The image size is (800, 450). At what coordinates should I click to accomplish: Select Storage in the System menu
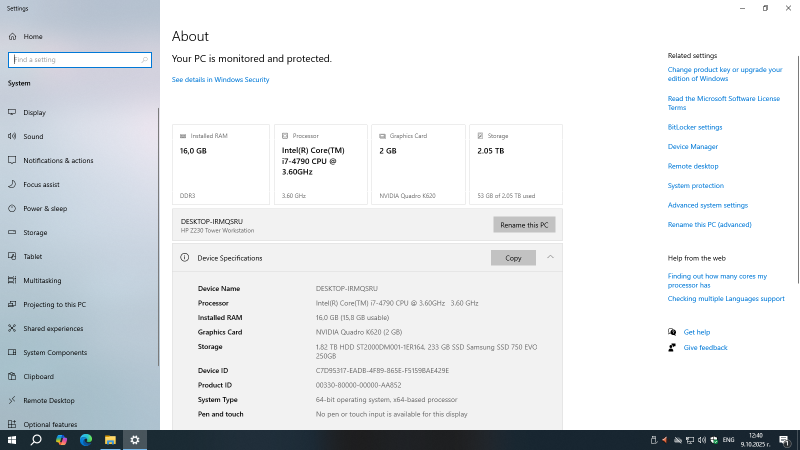35,232
